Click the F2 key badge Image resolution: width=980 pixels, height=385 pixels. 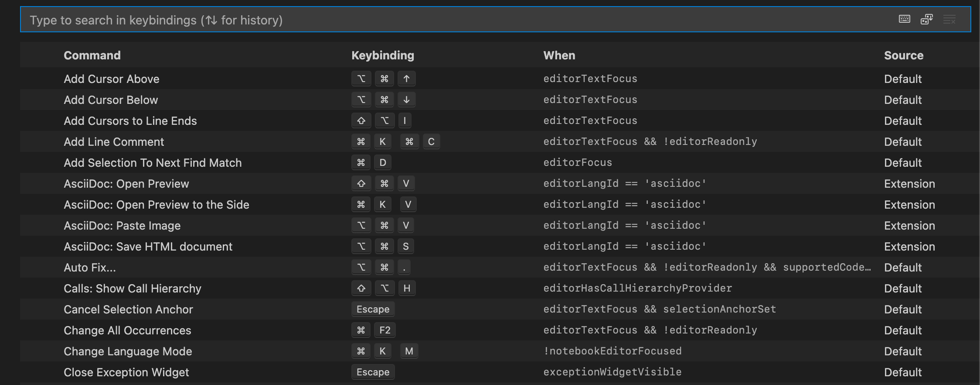coord(385,330)
